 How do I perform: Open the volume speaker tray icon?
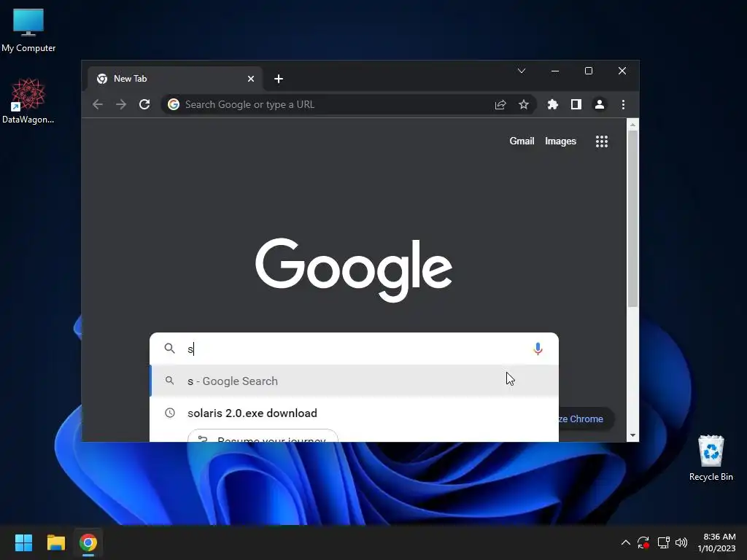pyautogui.click(x=681, y=542)
